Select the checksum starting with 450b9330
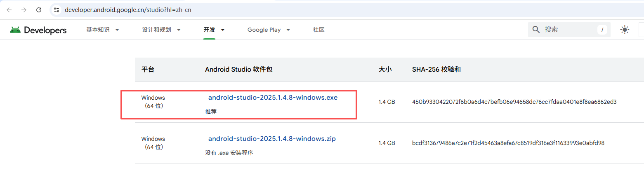The width and height of the screenshot is (644, 173). tap(514, 102)
